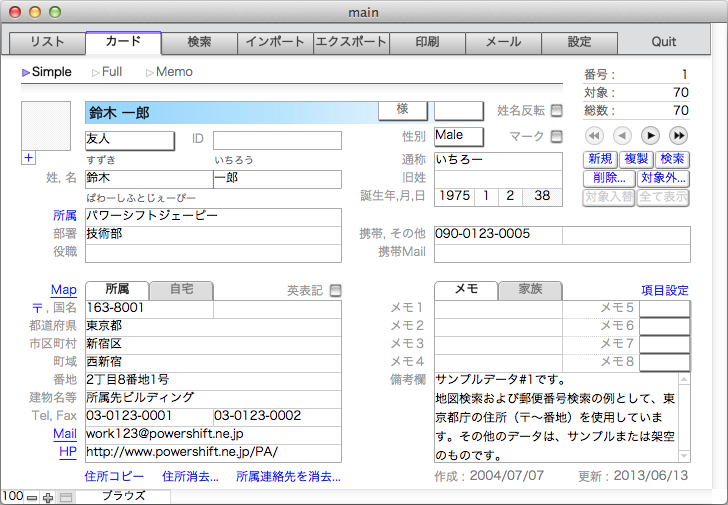Jump to the last record arrow
The image size is (728, 505).
coord(679,135)
